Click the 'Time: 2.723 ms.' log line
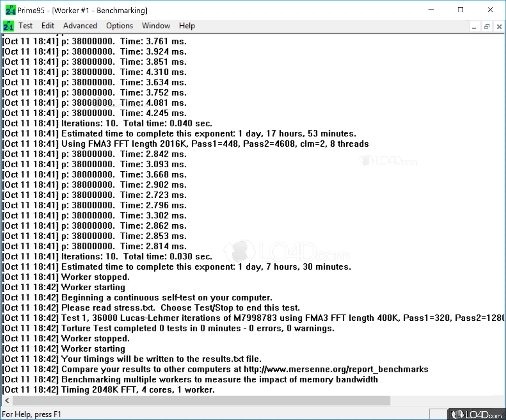This screenshot has height=420, width=506. [94, 195]
